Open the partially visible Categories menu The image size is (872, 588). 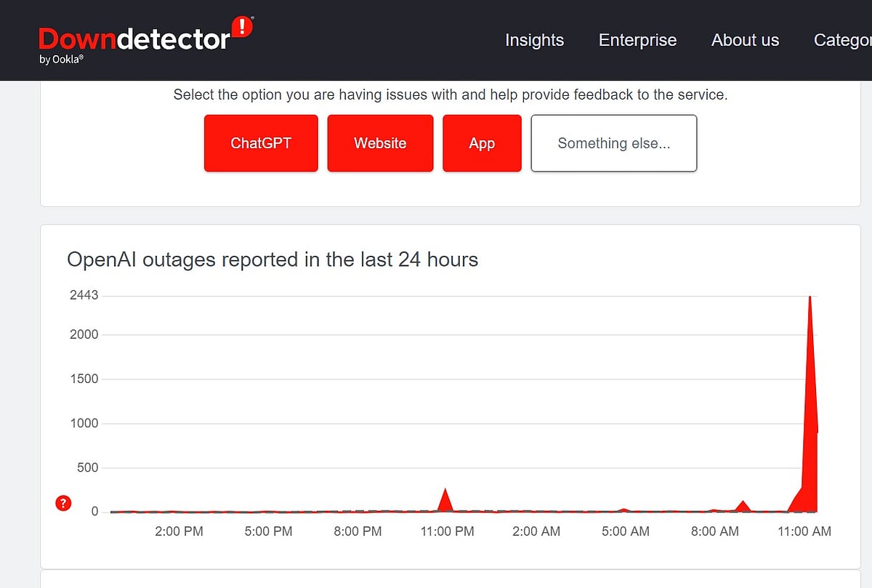[x=843, y=41]
